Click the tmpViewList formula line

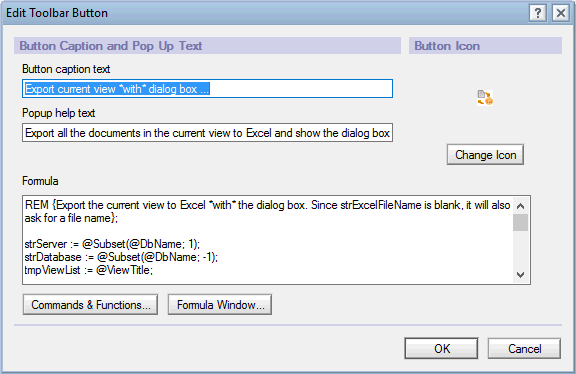pyautogui.click(x=89, y=270)
